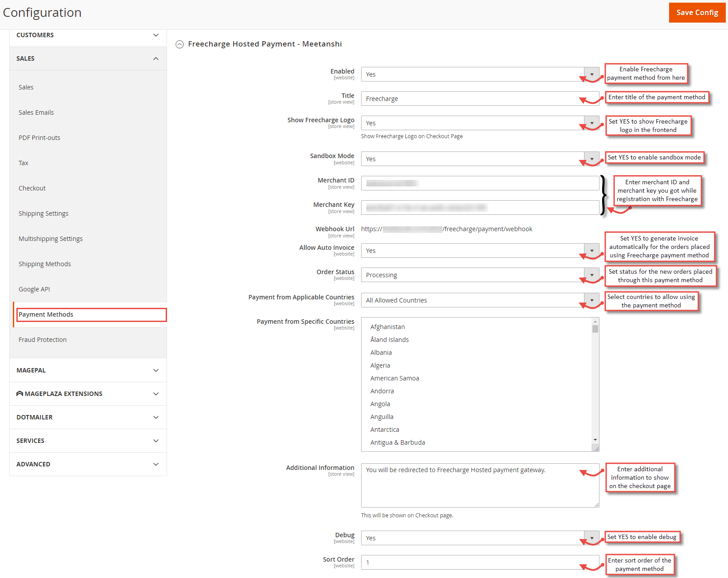The height and width of the screenshot is (578, 728).
Task: Expand the Dotmailer section
Action: [88, 417]
